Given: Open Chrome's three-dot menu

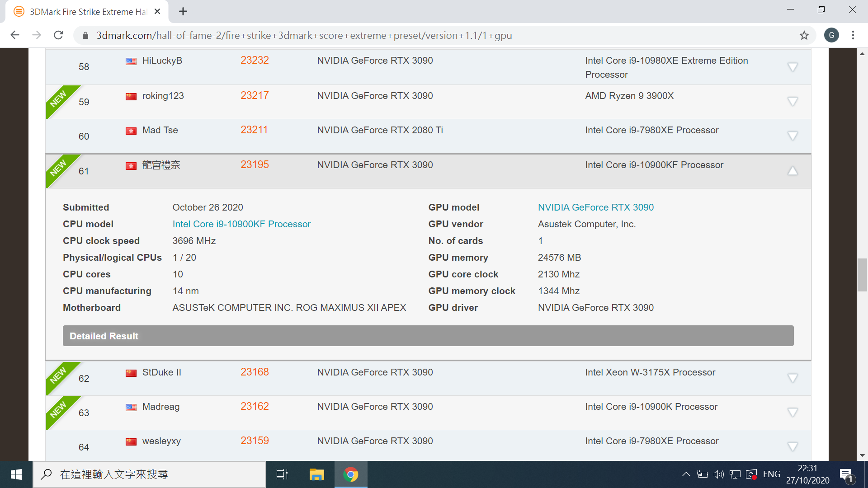Looking at the screenshot, I should click(853, 35).
